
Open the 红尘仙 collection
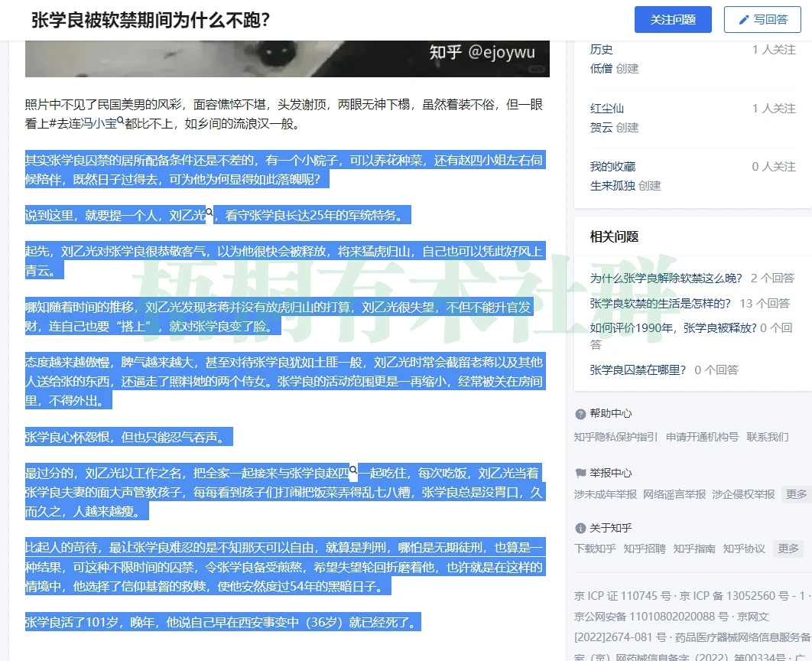[606, 109]
